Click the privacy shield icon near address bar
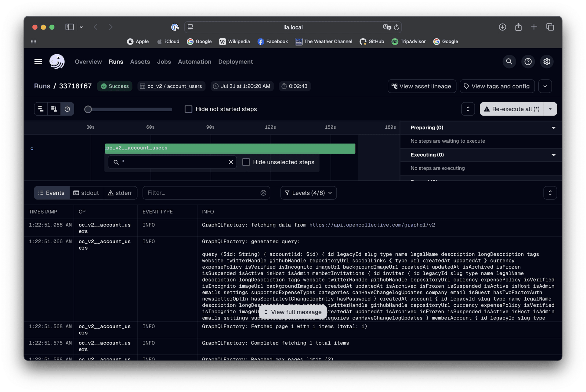586x392 pixels. pos(175,27)
